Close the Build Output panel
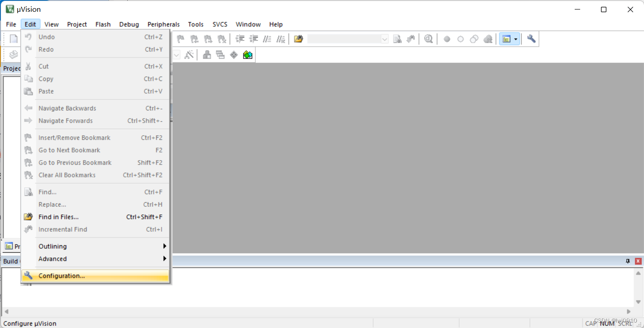 638,261
